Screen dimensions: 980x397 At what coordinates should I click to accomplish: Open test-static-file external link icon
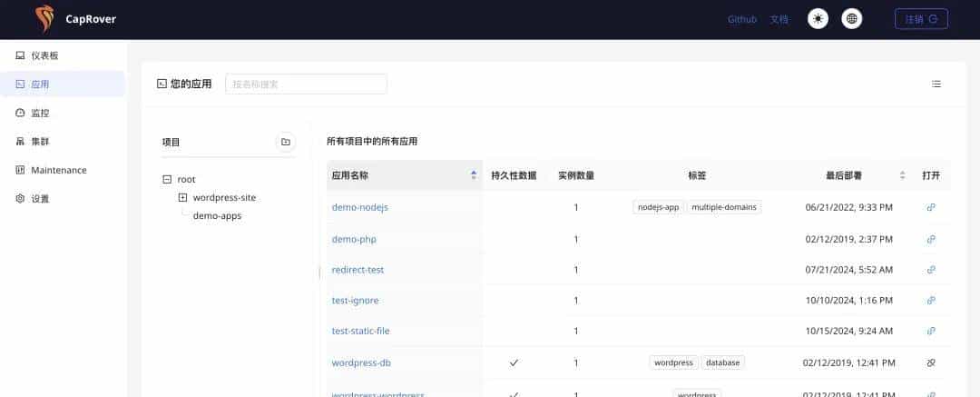(x=931, y=331)
